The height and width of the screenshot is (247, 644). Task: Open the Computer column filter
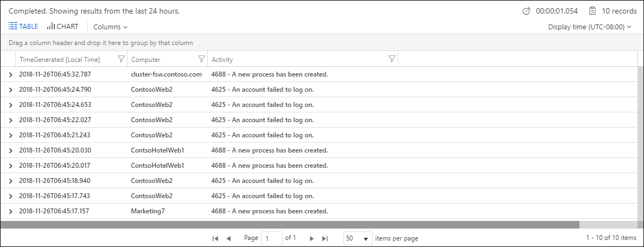pos(202,59)
